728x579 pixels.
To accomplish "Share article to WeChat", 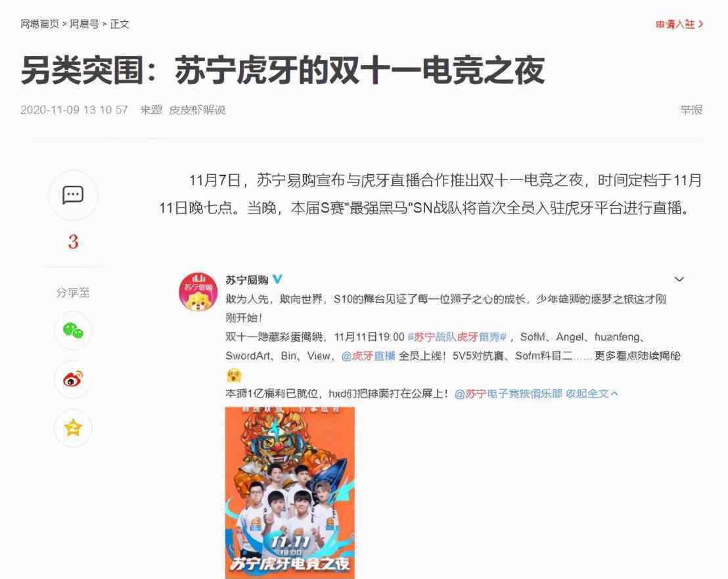I will click(73, 331).
